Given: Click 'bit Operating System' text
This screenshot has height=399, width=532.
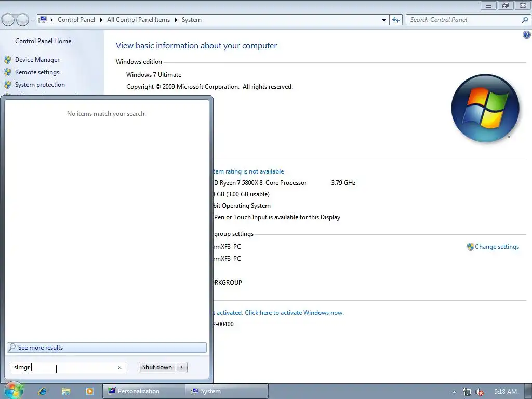Looking at the screenshot, I should 242,206.
